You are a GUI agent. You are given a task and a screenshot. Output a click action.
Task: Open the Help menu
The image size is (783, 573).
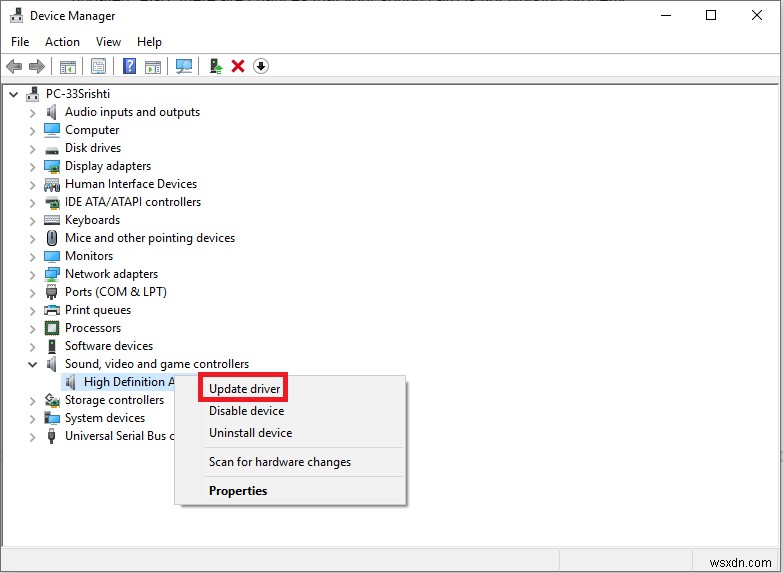point(149,41)
